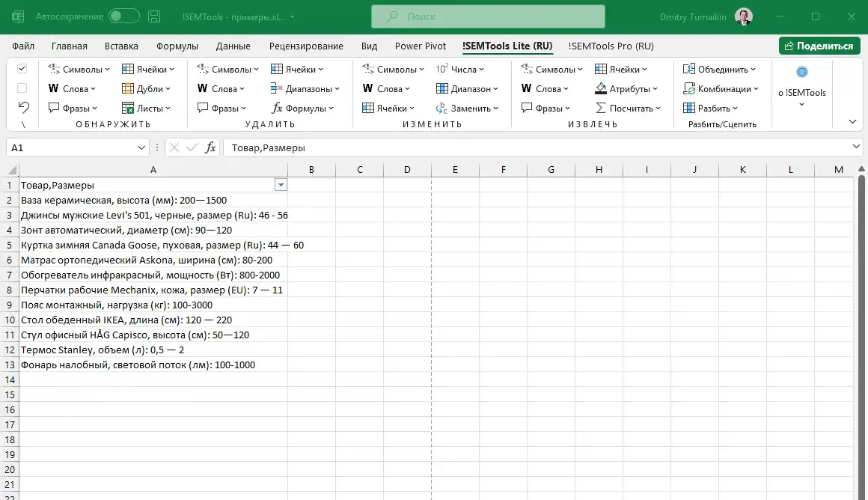
Task: Open the Дубли duplicates menu
Action: [x=146, y=88]
